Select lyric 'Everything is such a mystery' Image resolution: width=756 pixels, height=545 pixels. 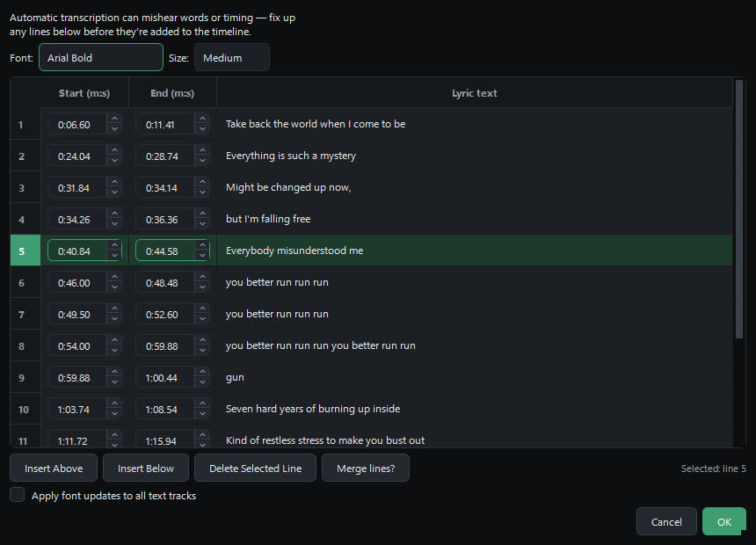click(291, 156)
